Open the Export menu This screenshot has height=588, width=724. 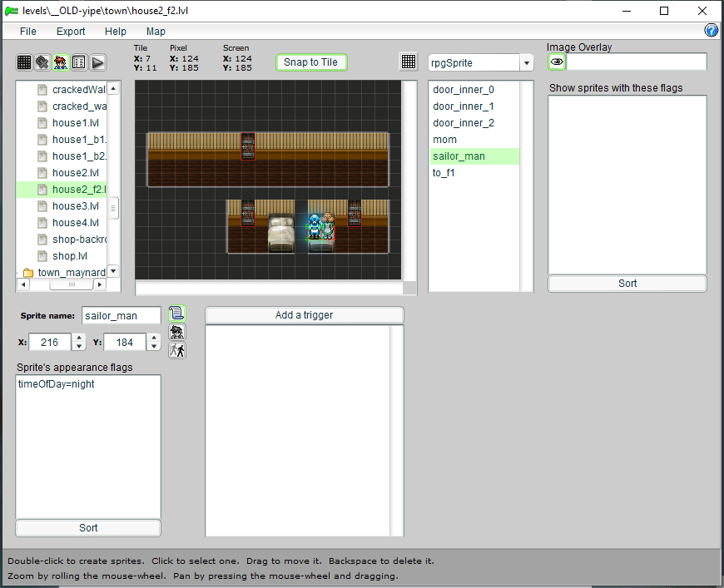(71, 32)
